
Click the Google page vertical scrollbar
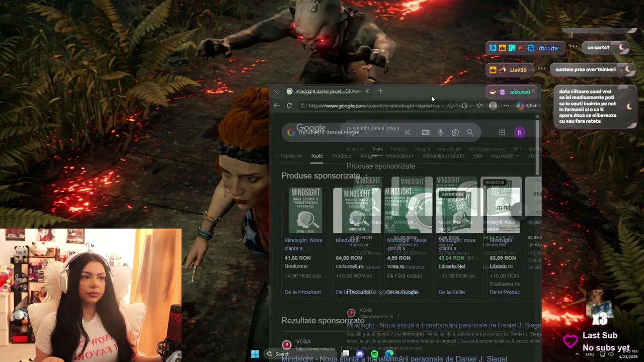[x=537, y=147]
